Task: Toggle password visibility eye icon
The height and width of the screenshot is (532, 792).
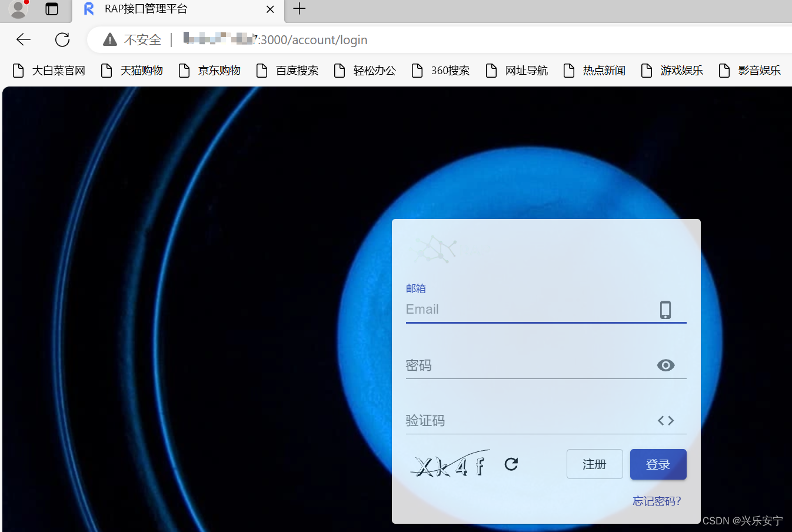Action: (x=665, y=365)
